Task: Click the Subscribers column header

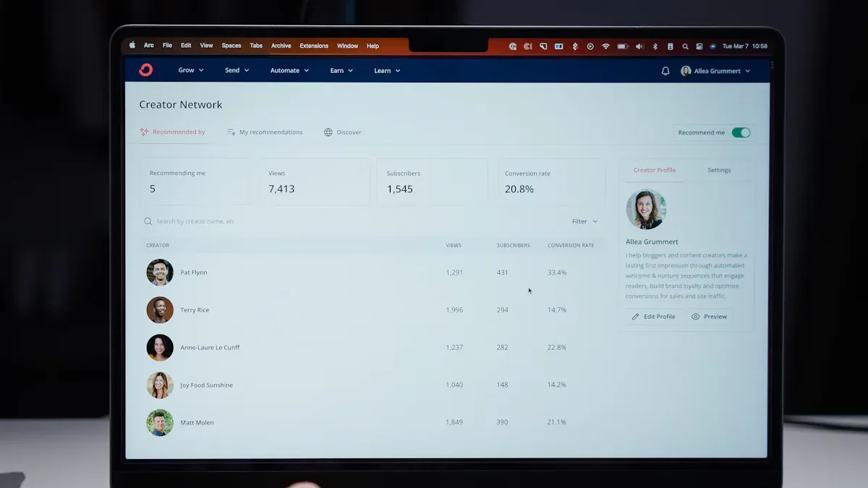Action: coord(513,246)
